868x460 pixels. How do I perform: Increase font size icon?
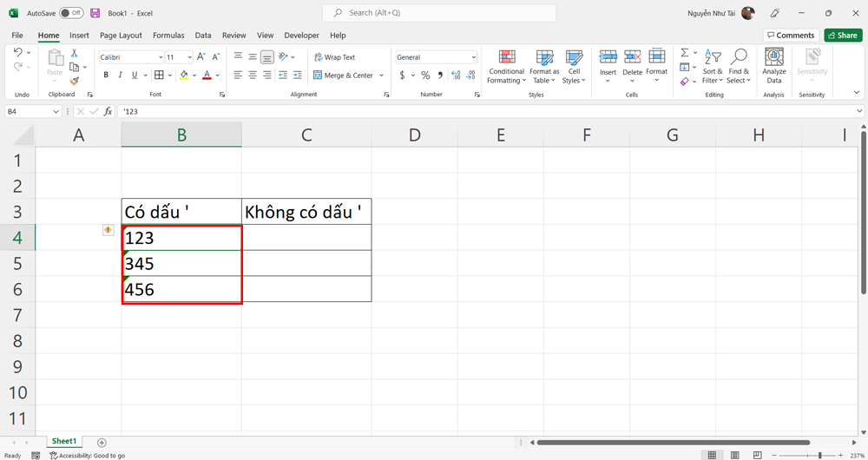click(201, 56)
